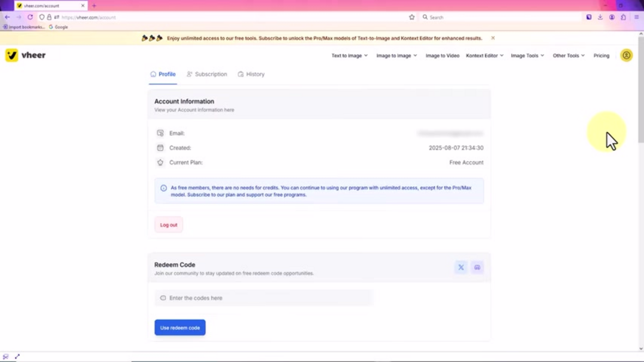Click the X (Twitter) community icon
This screenshot has width=644, height=362.
coord(461,267)
